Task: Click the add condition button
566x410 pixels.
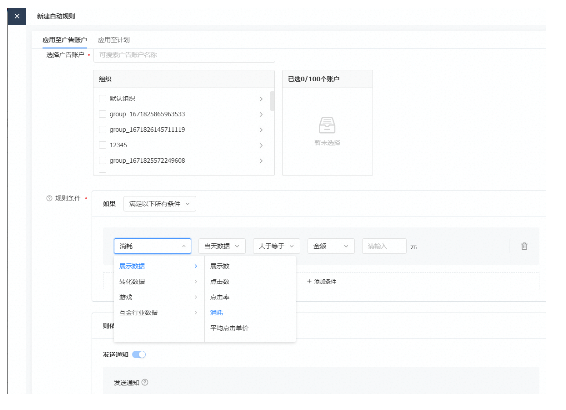Action: point(321,282)
